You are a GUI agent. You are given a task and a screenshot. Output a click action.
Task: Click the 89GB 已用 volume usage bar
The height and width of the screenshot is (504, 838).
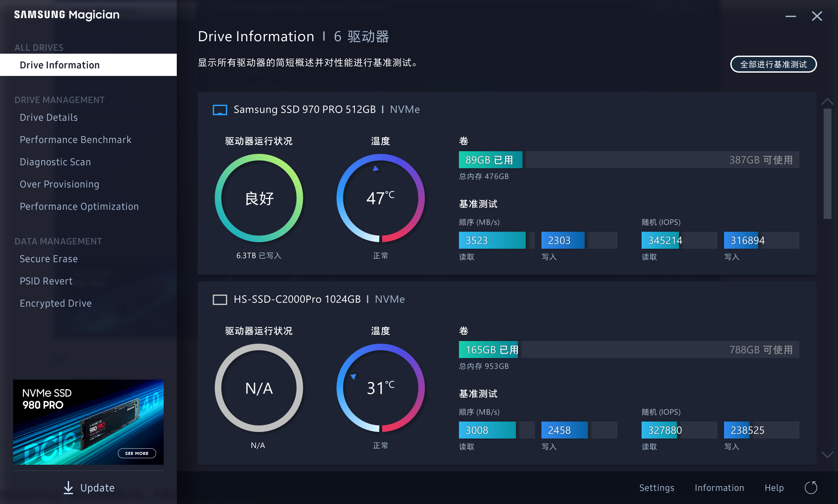(490, 159)
